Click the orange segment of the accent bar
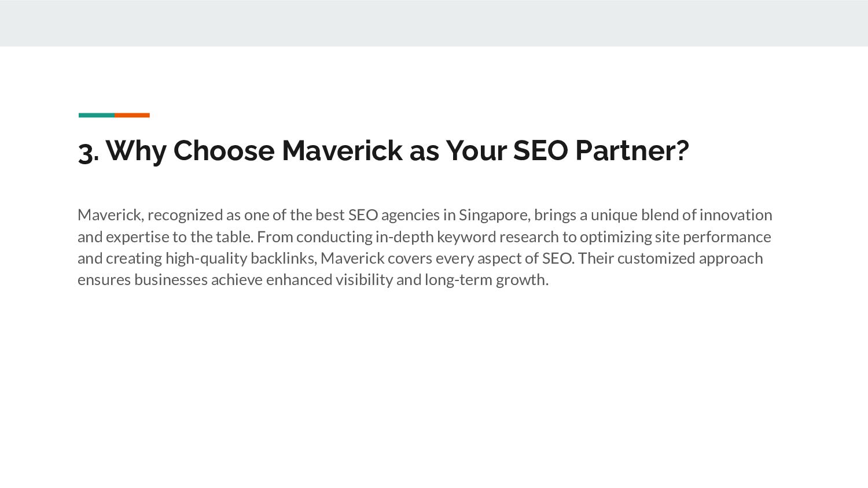Screen dimensions: 868x488 point(132,115)
